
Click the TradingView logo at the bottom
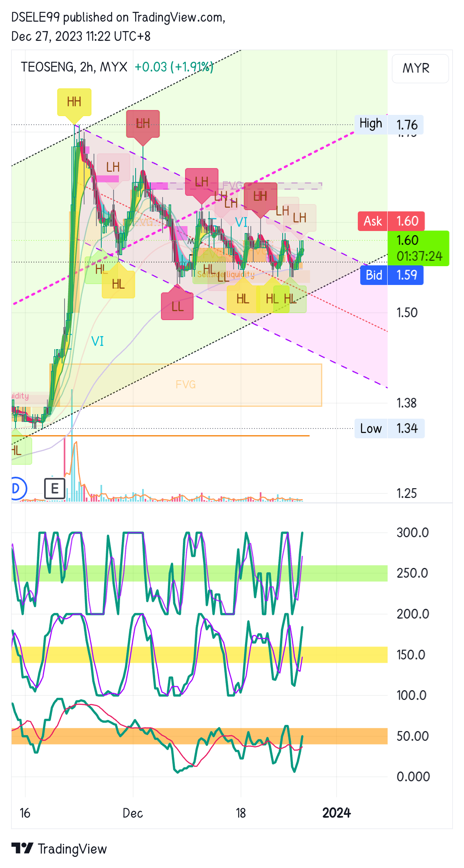pyautogui.click(x=59, y=849)
